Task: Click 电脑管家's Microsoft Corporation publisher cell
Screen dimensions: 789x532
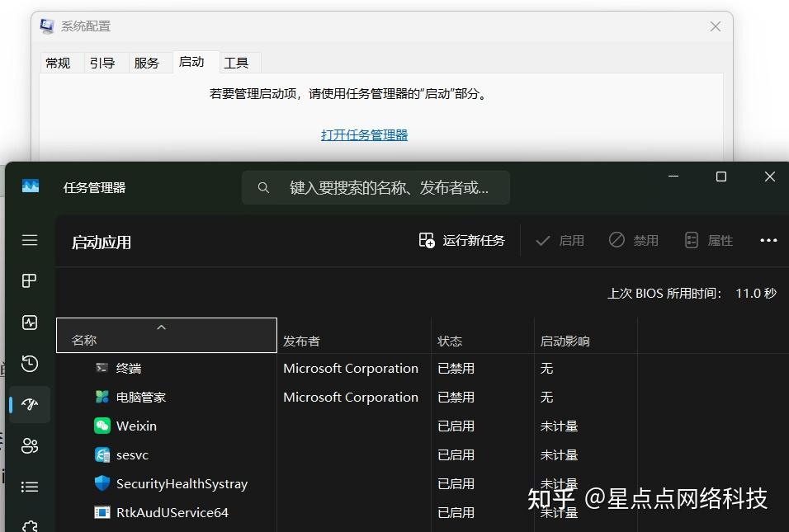Action: [x=351, y=398]
